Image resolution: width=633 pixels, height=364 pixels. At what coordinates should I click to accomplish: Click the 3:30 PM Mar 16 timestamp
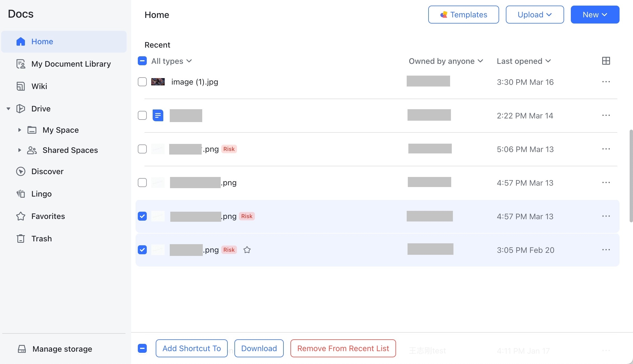[525, 82]
